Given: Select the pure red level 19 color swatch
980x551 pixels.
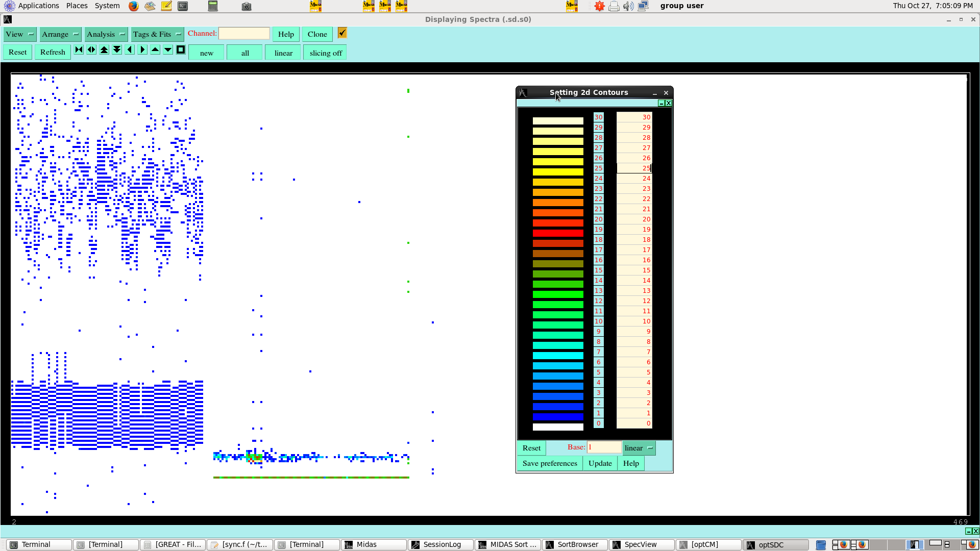Looking at the screenshot, I should (558, 233).
